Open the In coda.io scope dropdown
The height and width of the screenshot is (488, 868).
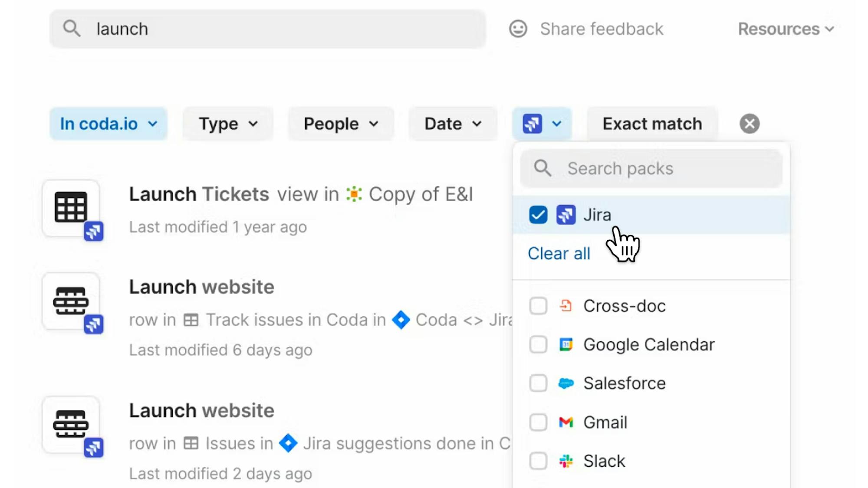click(x=108, y=124)
